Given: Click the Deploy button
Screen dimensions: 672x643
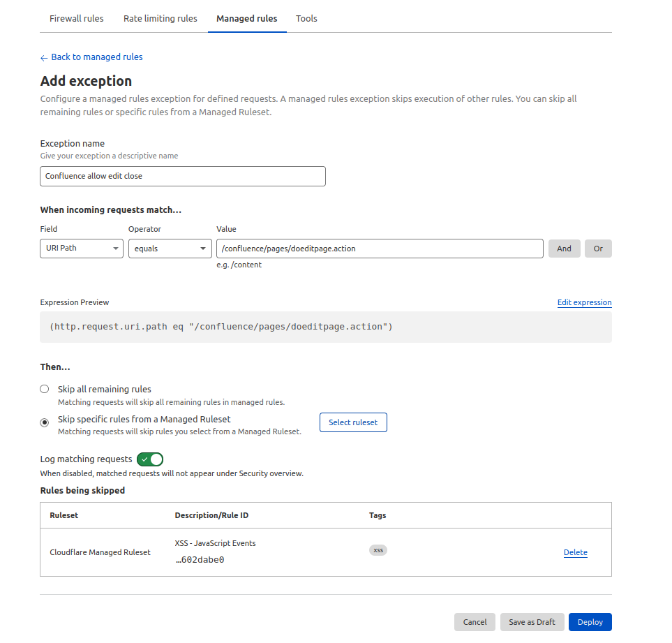Looking at the screenshot, I should [590, 622].
